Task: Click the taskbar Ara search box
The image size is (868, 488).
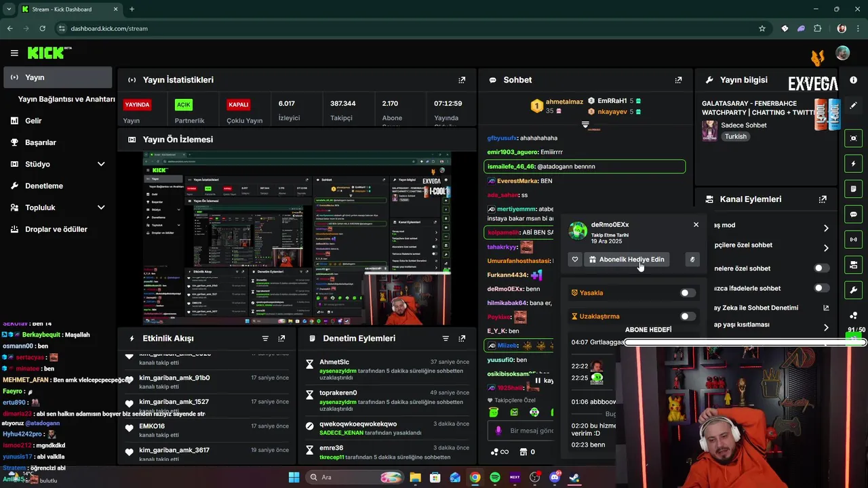Action: tap(354, 477)
